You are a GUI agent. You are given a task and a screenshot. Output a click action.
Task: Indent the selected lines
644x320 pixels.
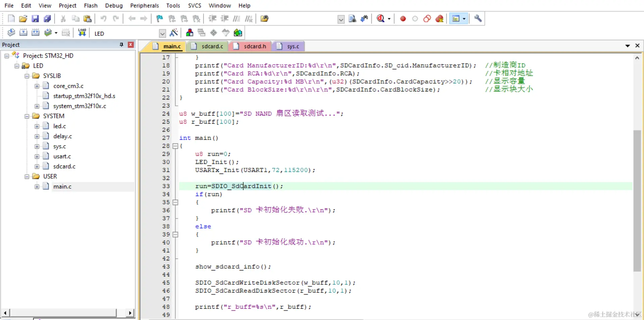(212, 19)
